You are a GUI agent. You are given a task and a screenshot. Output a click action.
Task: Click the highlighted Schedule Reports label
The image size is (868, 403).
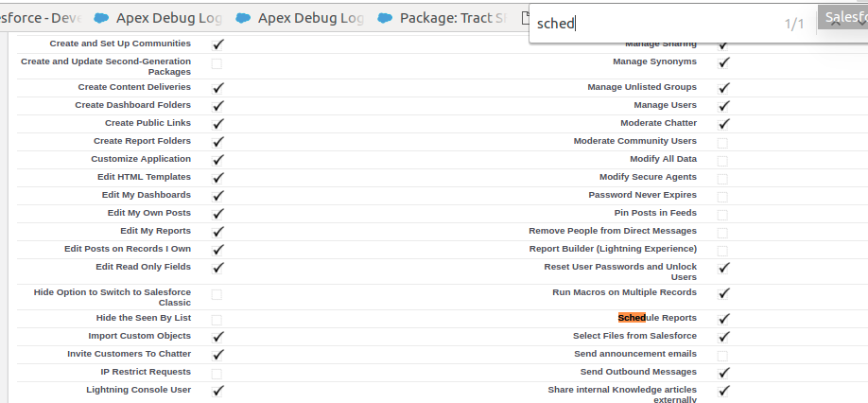(657, 319)
